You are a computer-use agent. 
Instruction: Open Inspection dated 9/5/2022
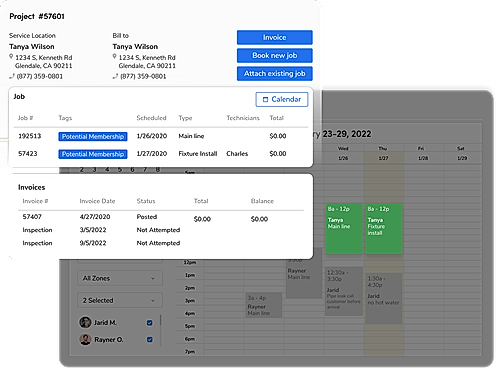pyautogui.click(x=37, y=243)
